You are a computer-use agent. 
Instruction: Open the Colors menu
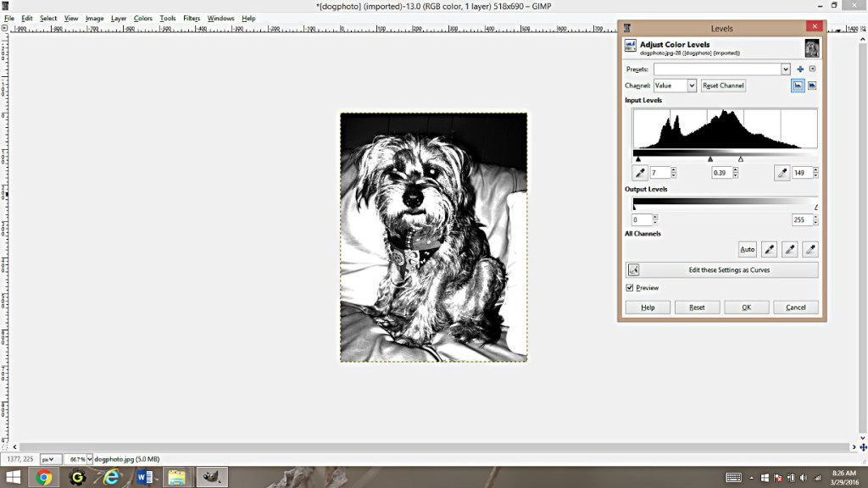(142, 17)
